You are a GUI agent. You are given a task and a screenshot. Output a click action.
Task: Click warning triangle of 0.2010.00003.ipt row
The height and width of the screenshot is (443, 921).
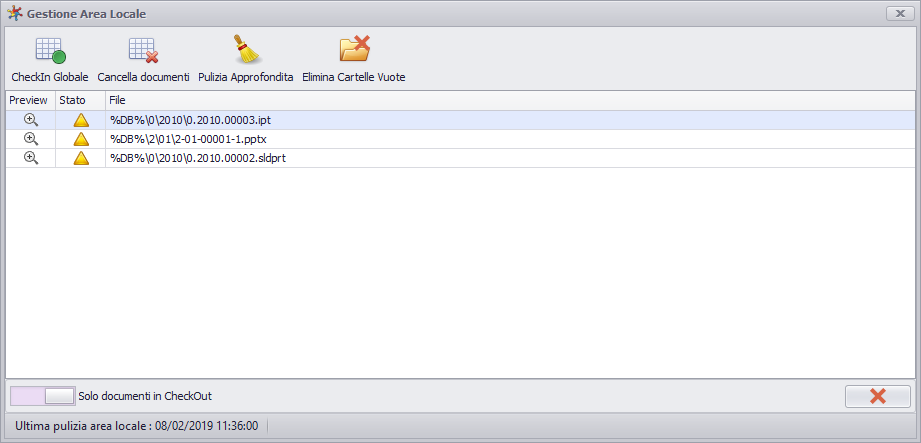tap(81, 120)
